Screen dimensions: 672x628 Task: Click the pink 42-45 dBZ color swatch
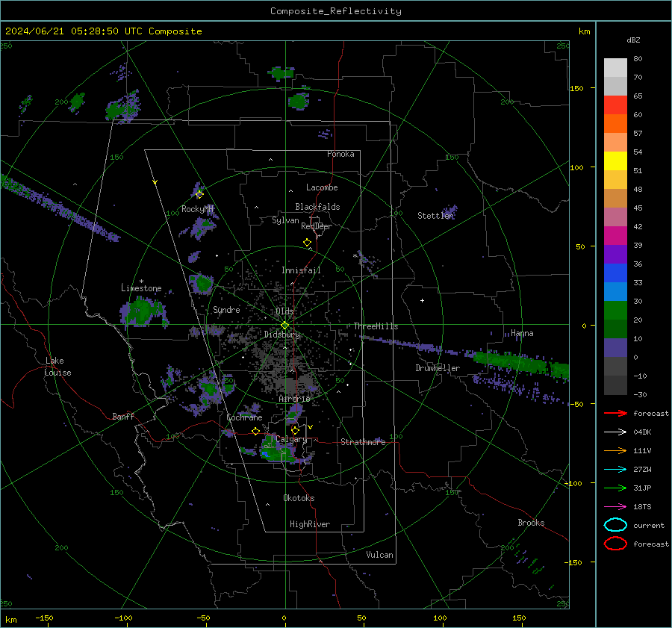click(x=615, y=217)
